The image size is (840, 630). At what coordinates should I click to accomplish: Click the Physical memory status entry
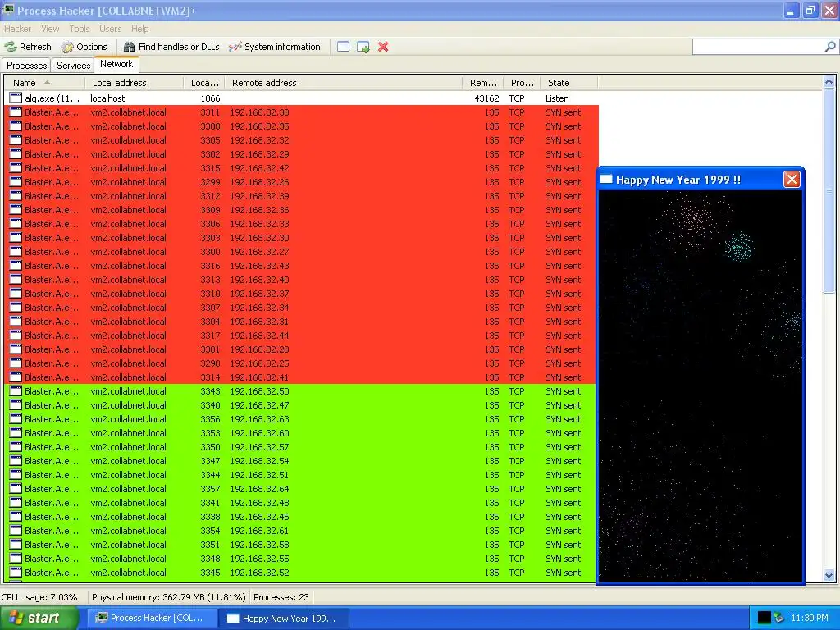(x=169, y=597)
